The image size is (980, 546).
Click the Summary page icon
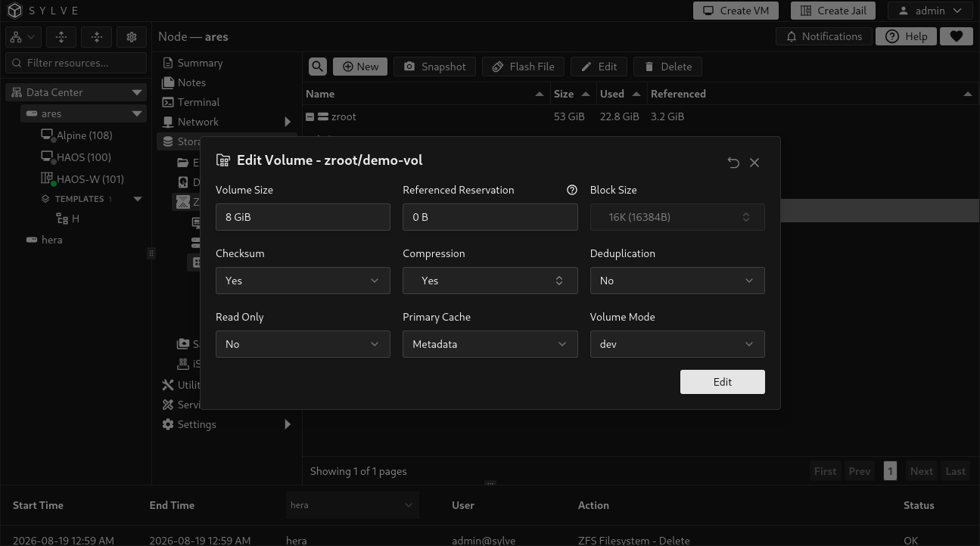168,63
